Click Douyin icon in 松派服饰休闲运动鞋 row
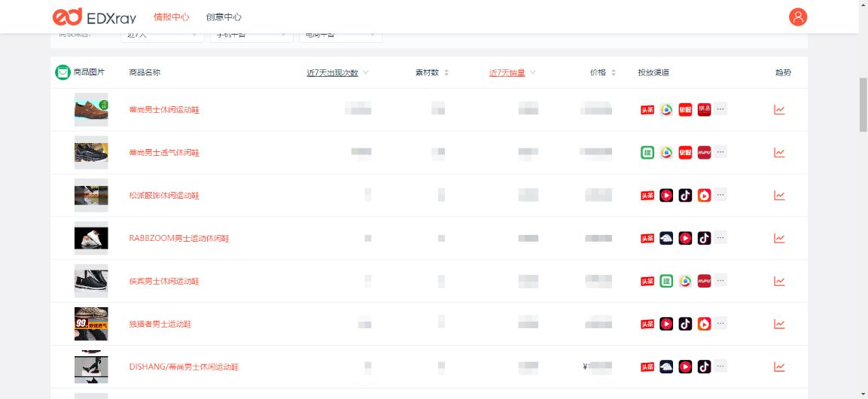This screenshot has height=399, width=868. click(685, 195)
